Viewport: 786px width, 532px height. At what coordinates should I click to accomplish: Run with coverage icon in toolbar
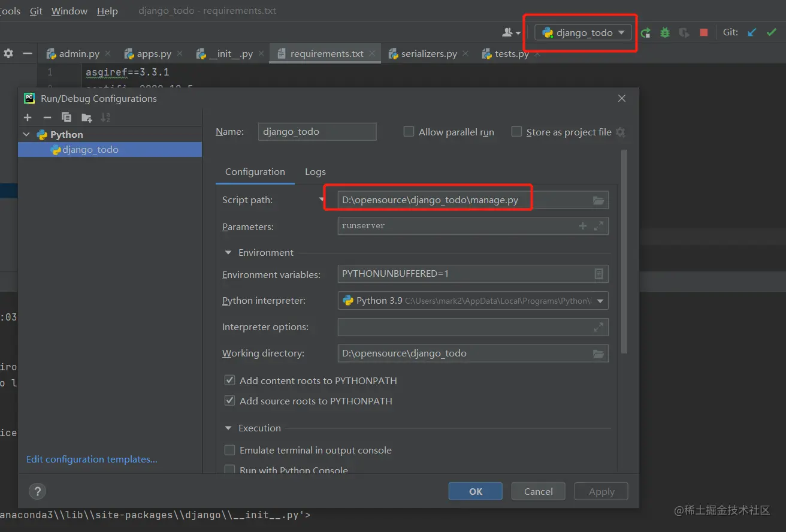coord(684,33)
